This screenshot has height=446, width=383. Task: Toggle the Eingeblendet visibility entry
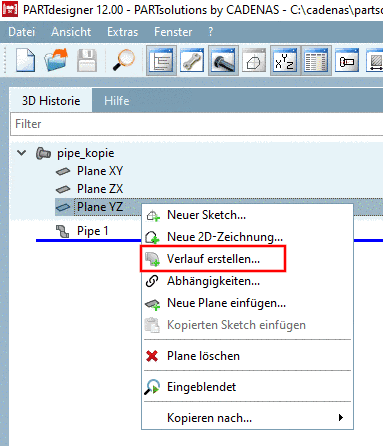coord(247,387)
